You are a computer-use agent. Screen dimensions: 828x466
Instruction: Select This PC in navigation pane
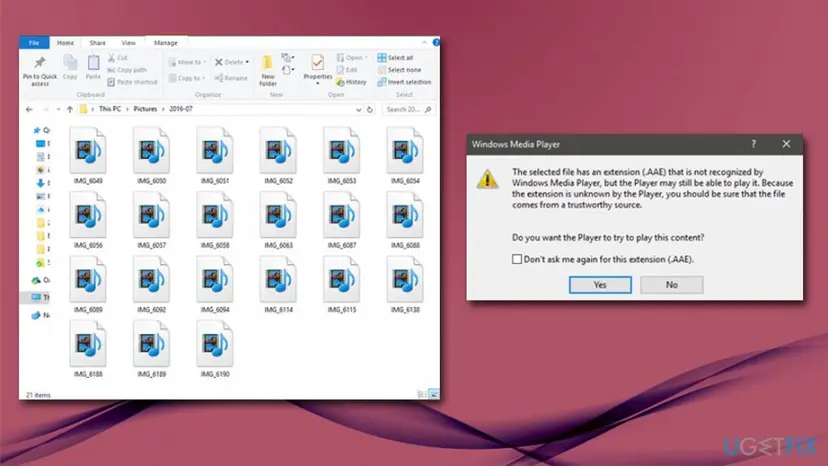point(40,297)
